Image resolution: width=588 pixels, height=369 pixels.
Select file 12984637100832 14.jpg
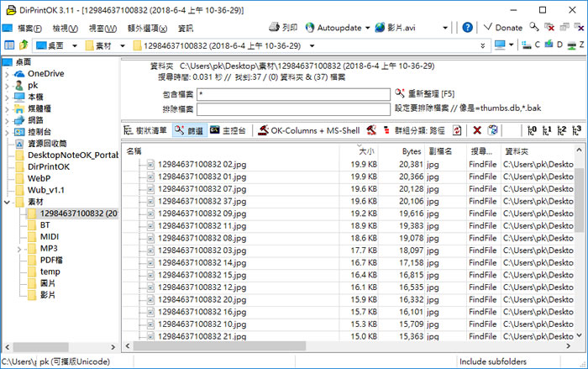pyautogui.click(x=202, y=263)
